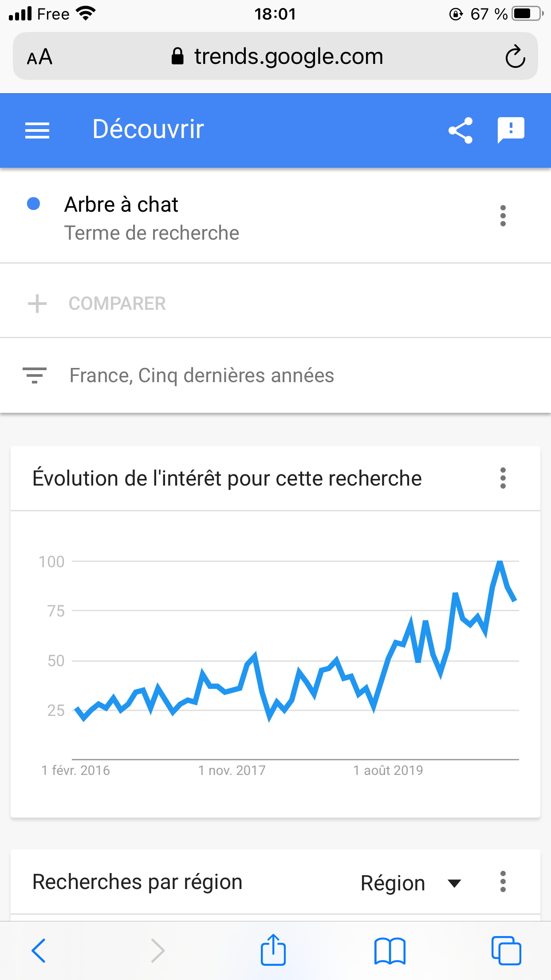Open Safari bookmarks icon
Screen dimensions: 551x980
pos(390,951)
